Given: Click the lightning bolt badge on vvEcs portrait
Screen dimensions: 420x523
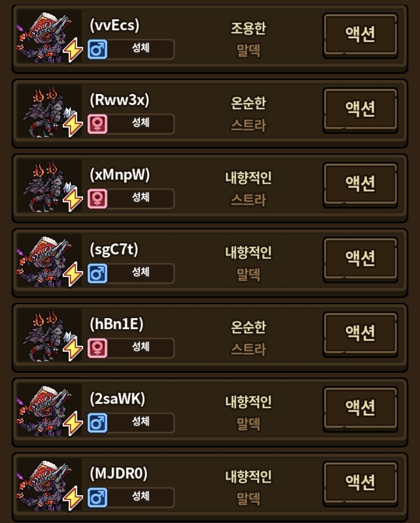Looking at the screenshot, I should pos(73,50).
